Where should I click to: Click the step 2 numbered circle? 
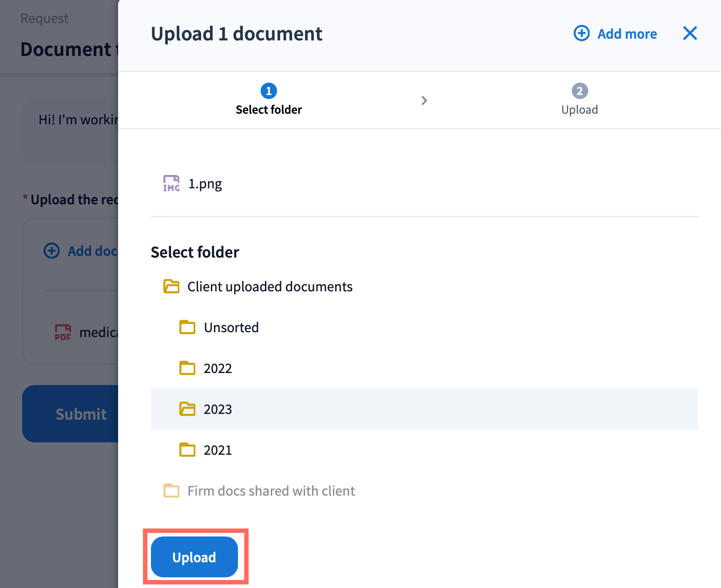point(579,91)
